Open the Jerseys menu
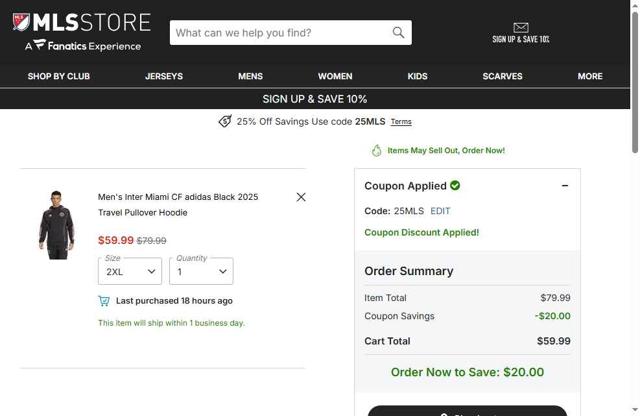 pos(164,76)
